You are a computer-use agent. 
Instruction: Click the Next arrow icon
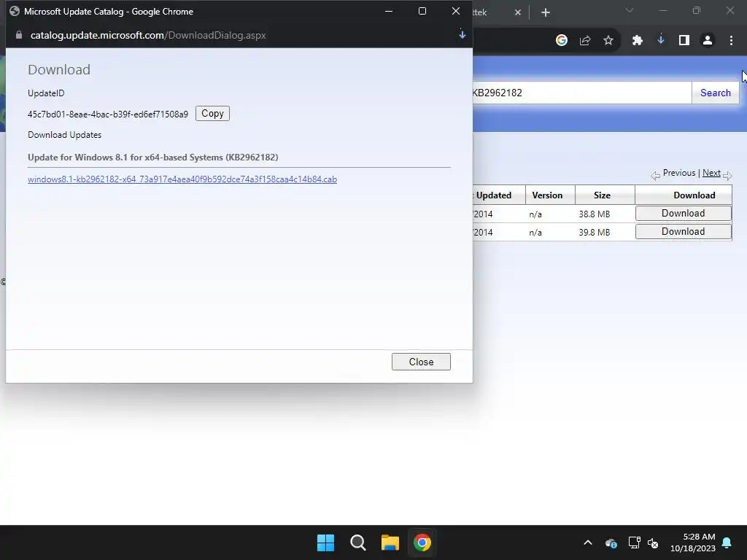point(727,176)
